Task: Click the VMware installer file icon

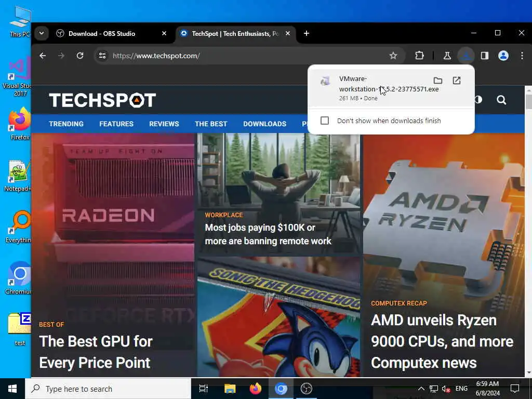Action: coord(325,81)
